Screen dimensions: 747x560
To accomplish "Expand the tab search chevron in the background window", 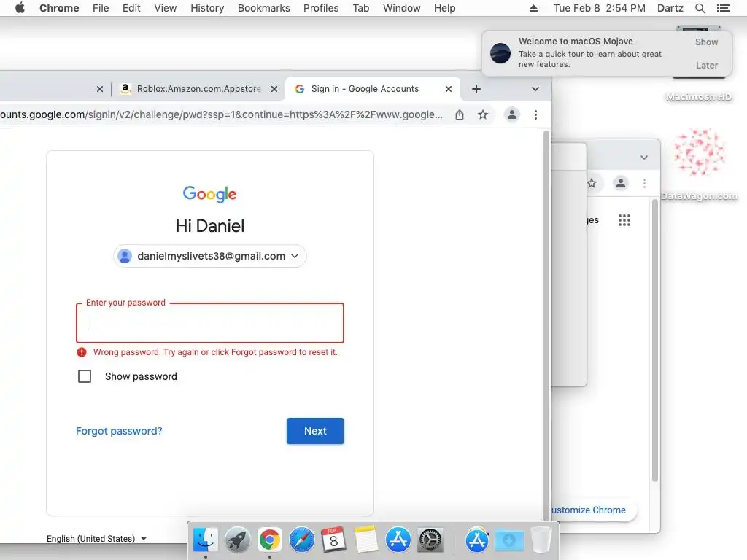I will tap(643, 157).
